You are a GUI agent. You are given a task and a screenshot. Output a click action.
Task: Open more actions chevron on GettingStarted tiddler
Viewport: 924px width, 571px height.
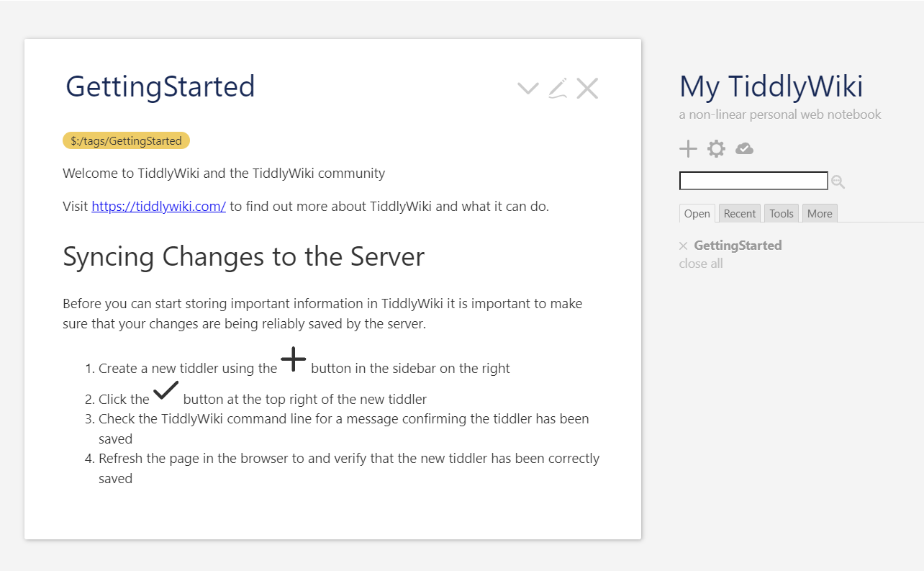tap(528, 89)
